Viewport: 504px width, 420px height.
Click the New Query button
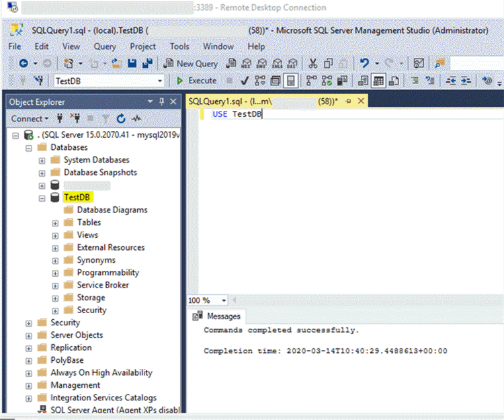pyautogui.click(x=191, y=64)
